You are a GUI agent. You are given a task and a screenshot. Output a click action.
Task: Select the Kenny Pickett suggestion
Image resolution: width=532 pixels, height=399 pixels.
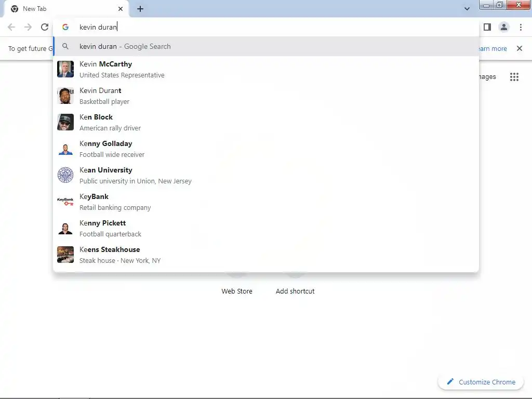pyautogui.click(x=267, y=228)
